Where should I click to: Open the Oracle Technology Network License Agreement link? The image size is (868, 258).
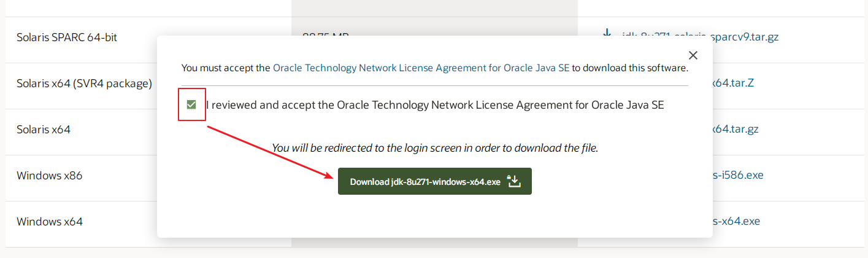[x=422, y=68]
